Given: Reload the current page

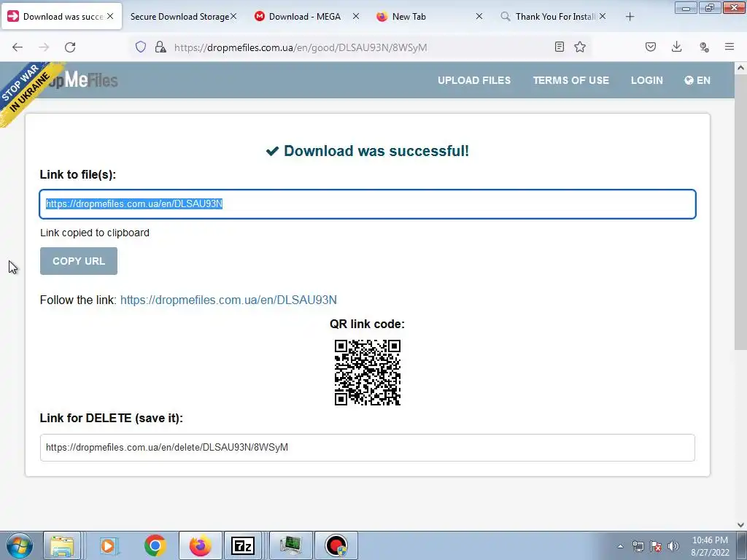Looking at the screenshot, I should 70,47.
